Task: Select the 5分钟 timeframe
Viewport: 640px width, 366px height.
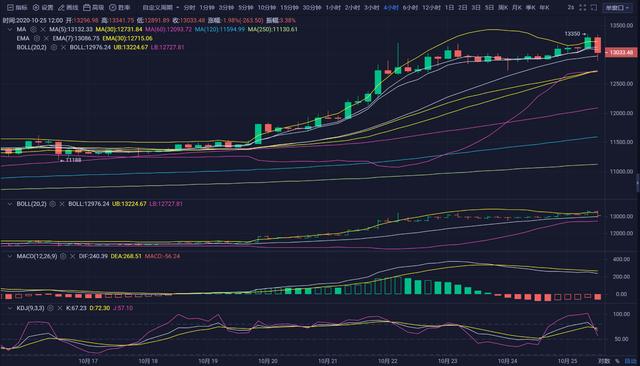Action: pos(245,7)
